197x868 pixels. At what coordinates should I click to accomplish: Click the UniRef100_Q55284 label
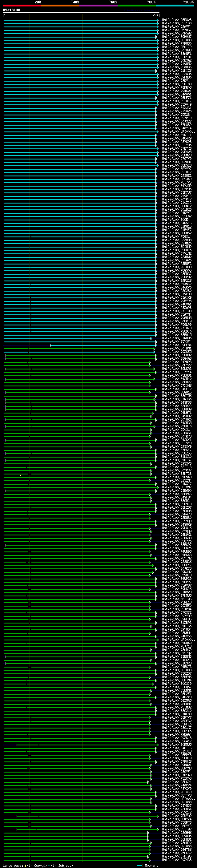coord(176,115)
